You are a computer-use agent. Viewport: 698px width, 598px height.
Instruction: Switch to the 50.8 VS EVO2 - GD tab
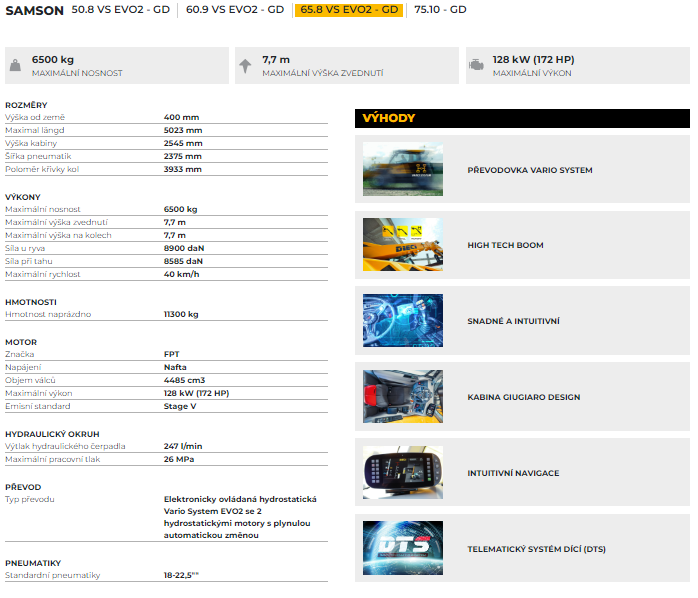120,10
